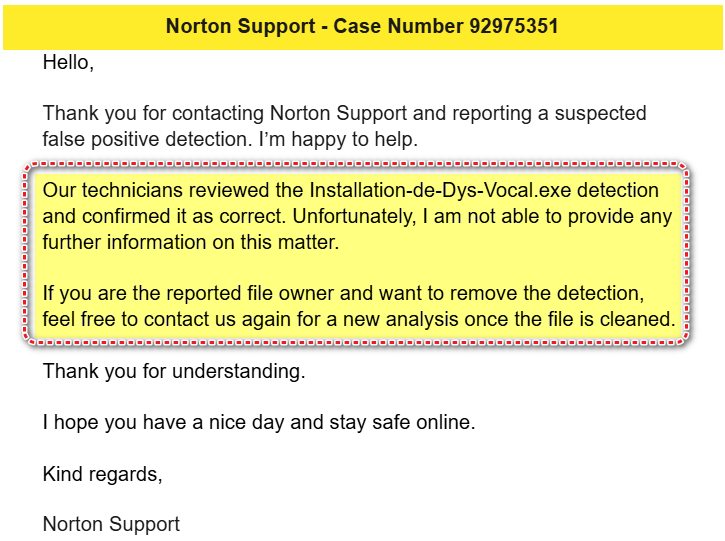This screenshot has height=541, width=725.
Task: Click "further information on this matter" text
Action: pyautogui.click(x=190, y=242)
